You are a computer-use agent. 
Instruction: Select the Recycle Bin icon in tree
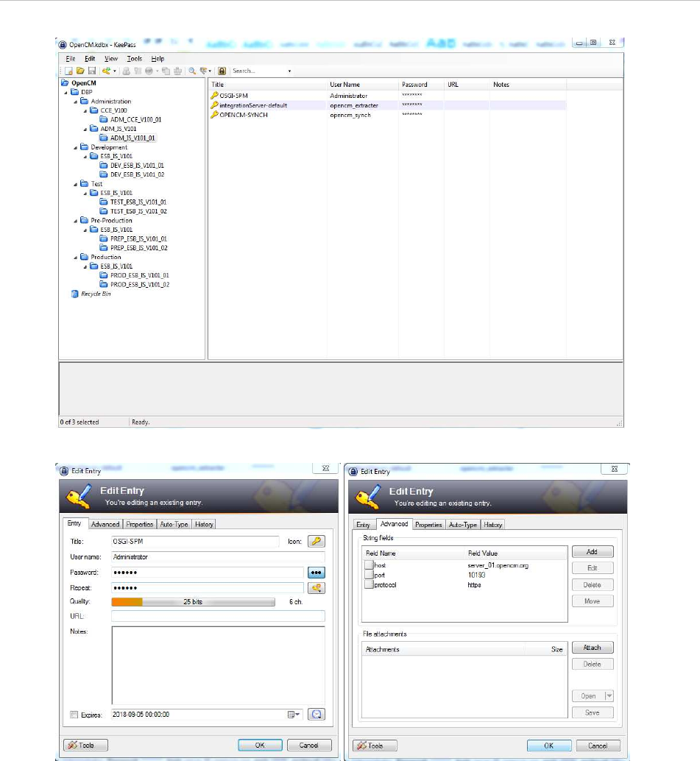tap(75, 294)
